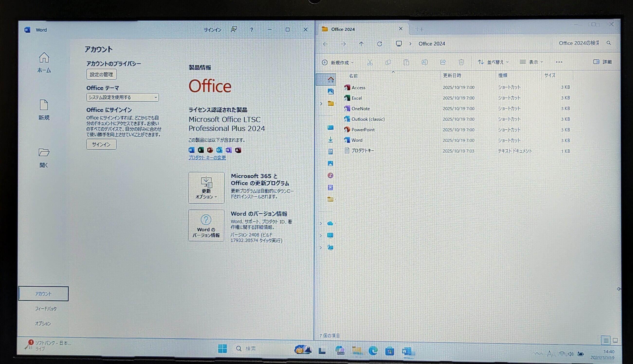
Task: Click the Home (ホーム) icon in Word sidebar
Action: (x=44, y=58)
